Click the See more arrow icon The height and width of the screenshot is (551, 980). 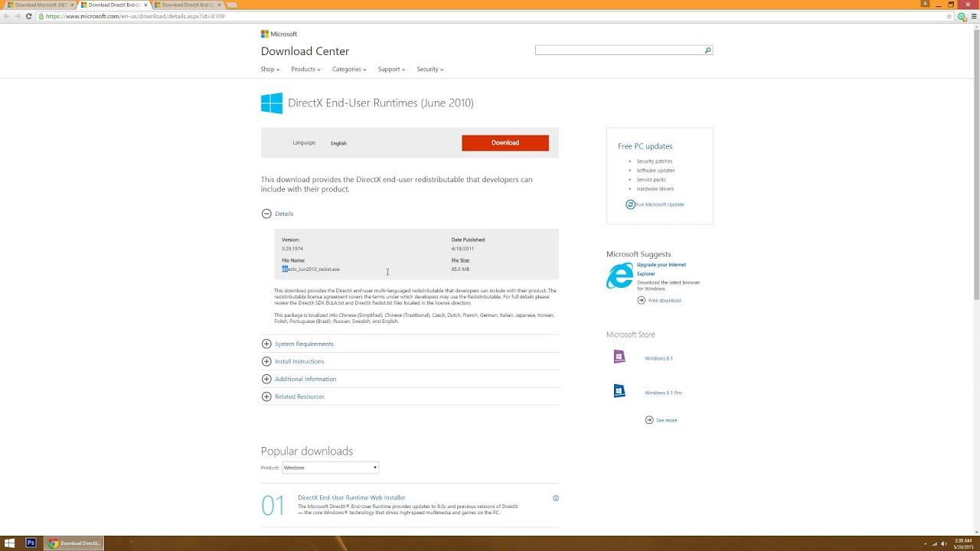(649, 420)
